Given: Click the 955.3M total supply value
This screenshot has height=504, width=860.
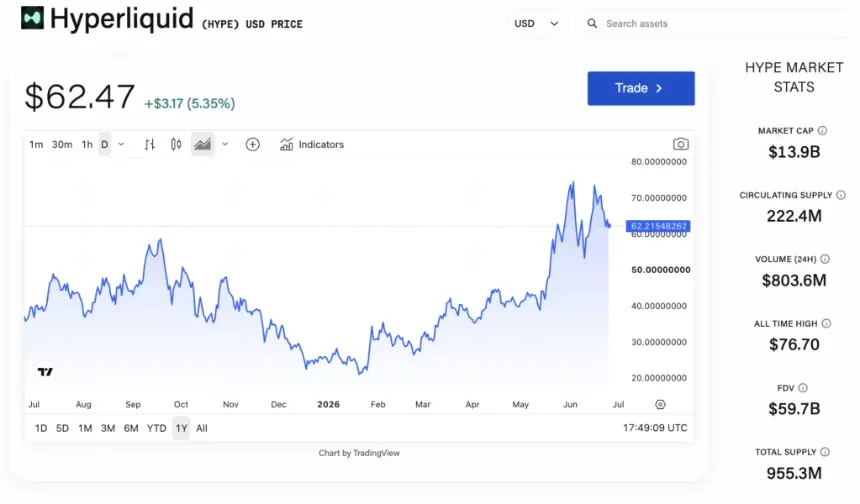Looking at the screenshot, I should [794, 473].
